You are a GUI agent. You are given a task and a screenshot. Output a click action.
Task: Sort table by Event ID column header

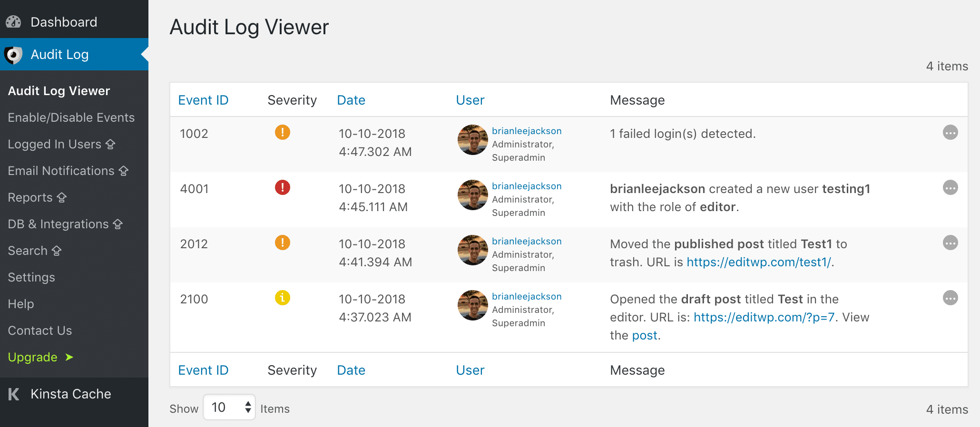tap(203, 100)
